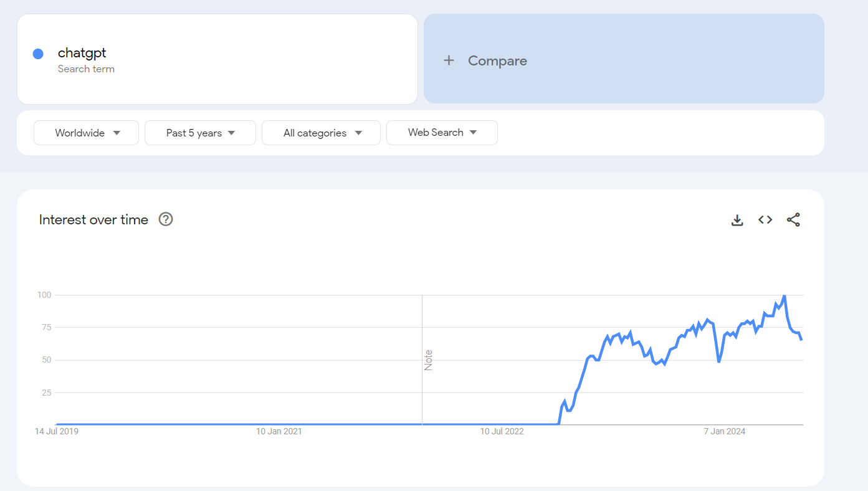Open the Past 5 years dropdown

tap(200, 133)
